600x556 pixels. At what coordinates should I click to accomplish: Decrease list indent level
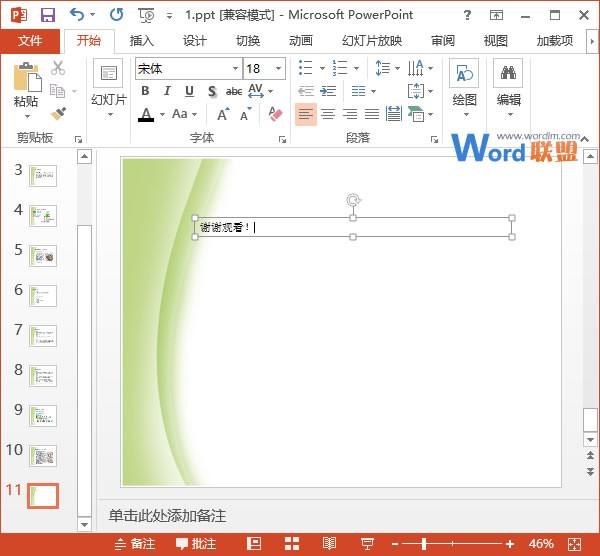[x=306, y=91]
